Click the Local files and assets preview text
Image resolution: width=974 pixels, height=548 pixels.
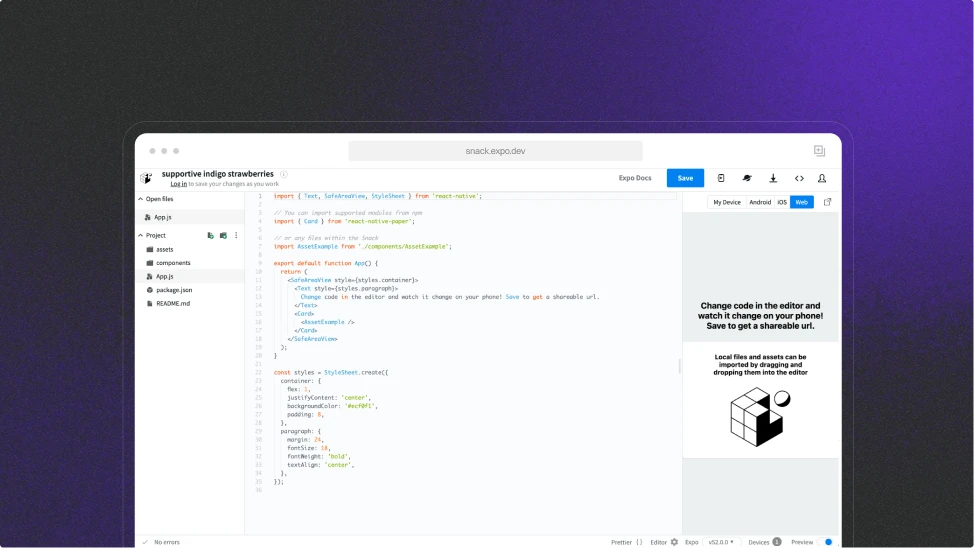tap(760, 365)
